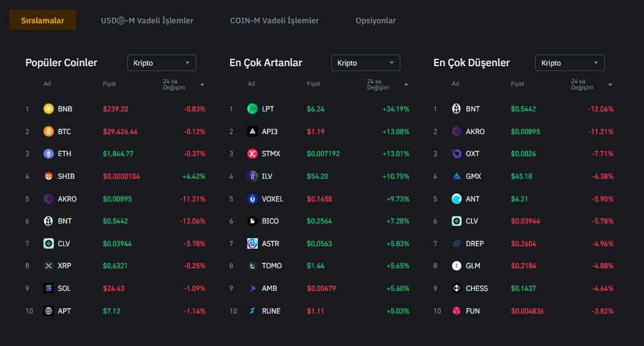
Task: Click the SOL coin icon
Action: 49,288
